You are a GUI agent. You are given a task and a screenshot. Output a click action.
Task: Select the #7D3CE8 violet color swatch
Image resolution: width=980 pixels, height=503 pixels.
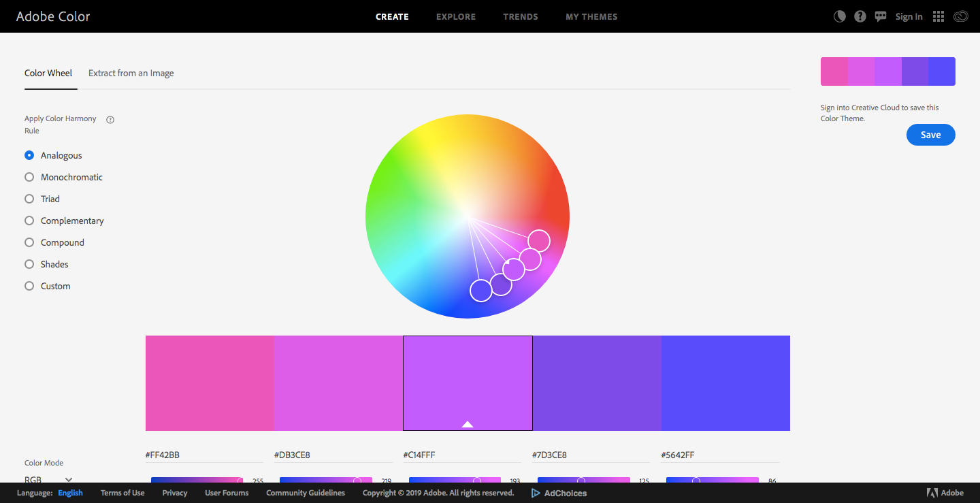tap(597, 383)
